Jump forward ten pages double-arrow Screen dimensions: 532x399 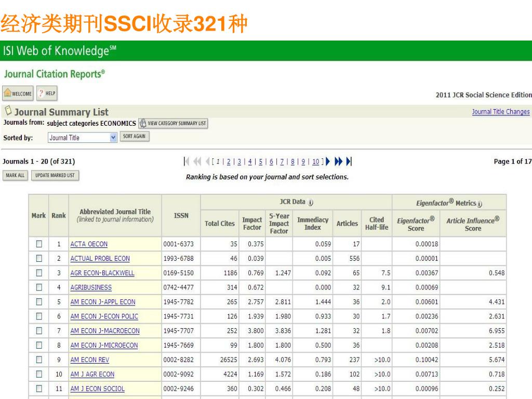(338, 162)
